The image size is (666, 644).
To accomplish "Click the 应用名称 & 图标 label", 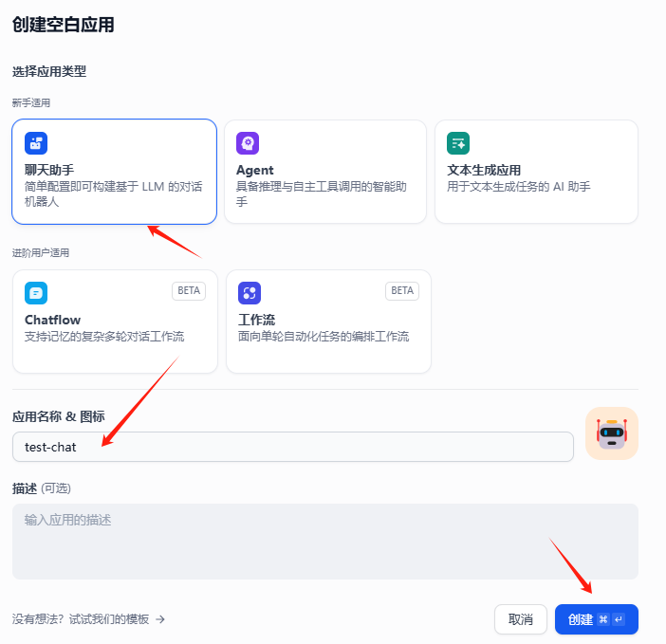I will click(x=59, y=416).
